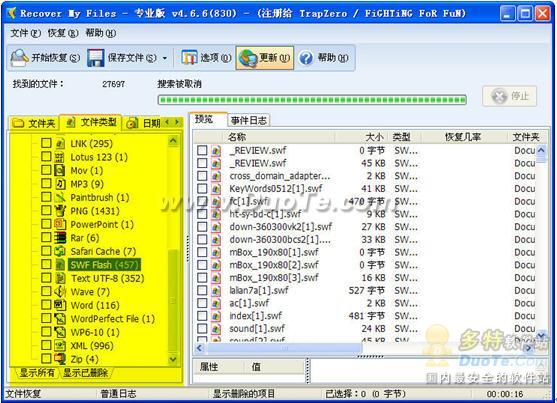The image size is (557, 403).
Task: Check the box for ac[1].swf
Action: 202,303
